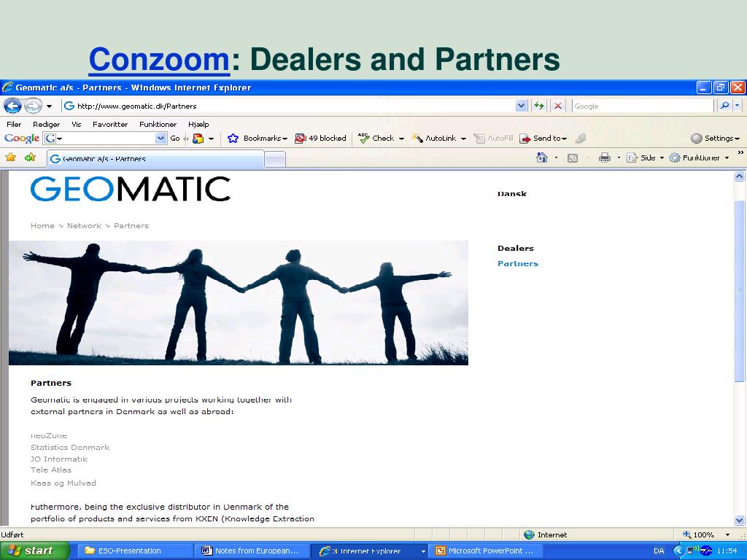Click the Dealers sidebar link
Viewport: 747px width, 560px height.
click(516, 248)
